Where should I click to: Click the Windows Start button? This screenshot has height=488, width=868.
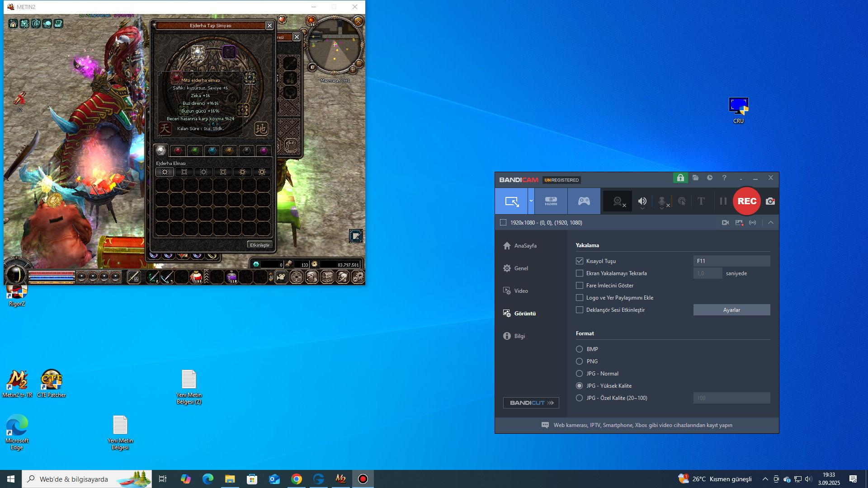click(x=11, y=479)
